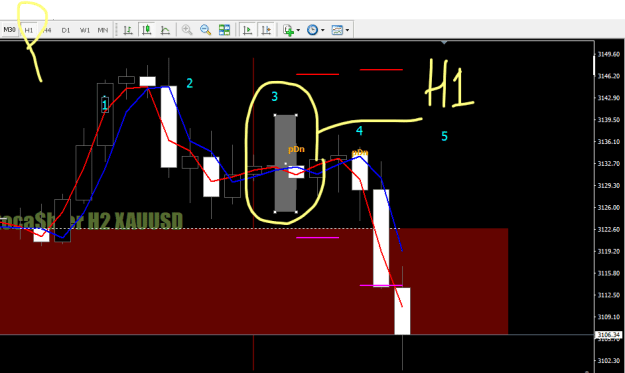Screen dimensions: 625x373
Task: Click the 3122.60 price scale value
Action: coord(609,229)
